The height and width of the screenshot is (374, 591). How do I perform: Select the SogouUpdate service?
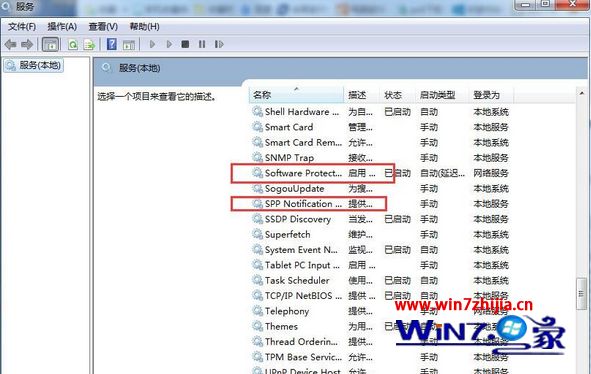click(x=294, y=189)
